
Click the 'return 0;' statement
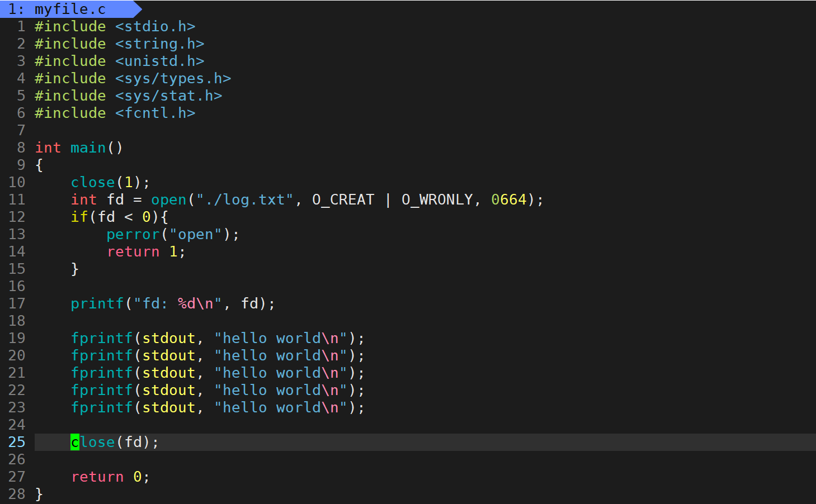pyautogui.click(x=111, y=477)
